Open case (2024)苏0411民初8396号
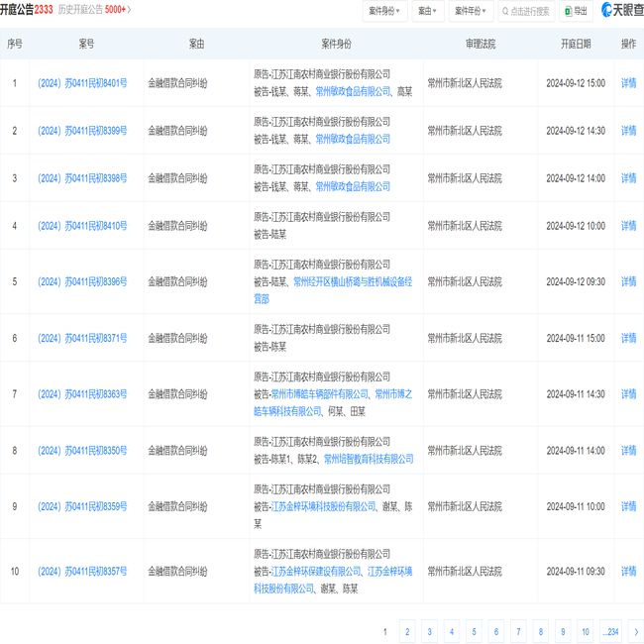 82,281
